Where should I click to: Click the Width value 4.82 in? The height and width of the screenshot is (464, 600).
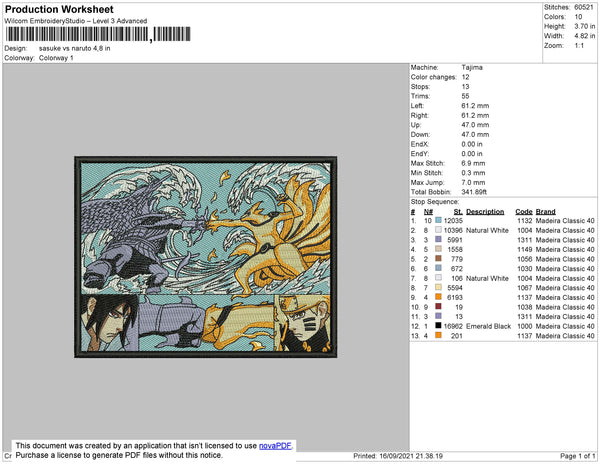(x=584, y=36)
